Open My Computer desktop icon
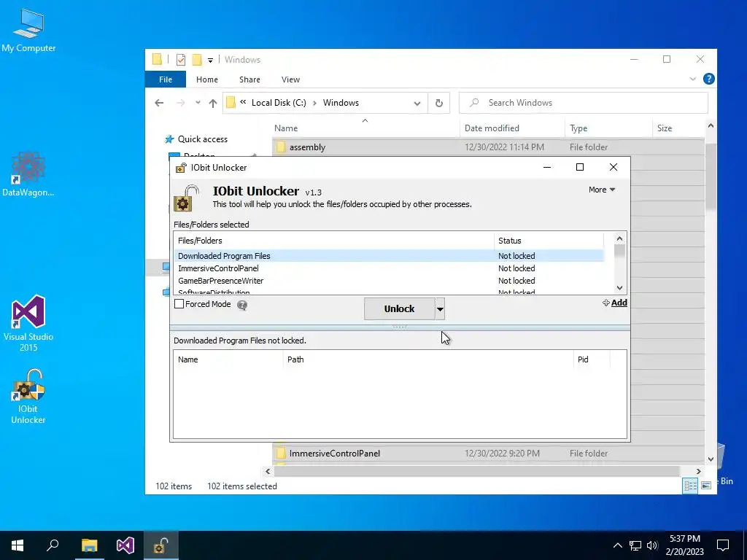The height and width of the screenshot is (560, 747). (x=28, y=30)
